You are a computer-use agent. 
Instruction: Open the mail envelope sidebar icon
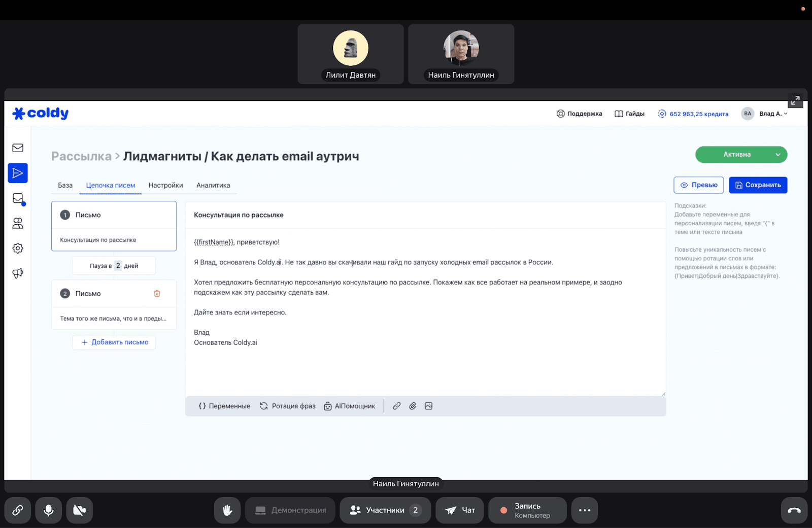pyautogui.click(x=18, y=148)
